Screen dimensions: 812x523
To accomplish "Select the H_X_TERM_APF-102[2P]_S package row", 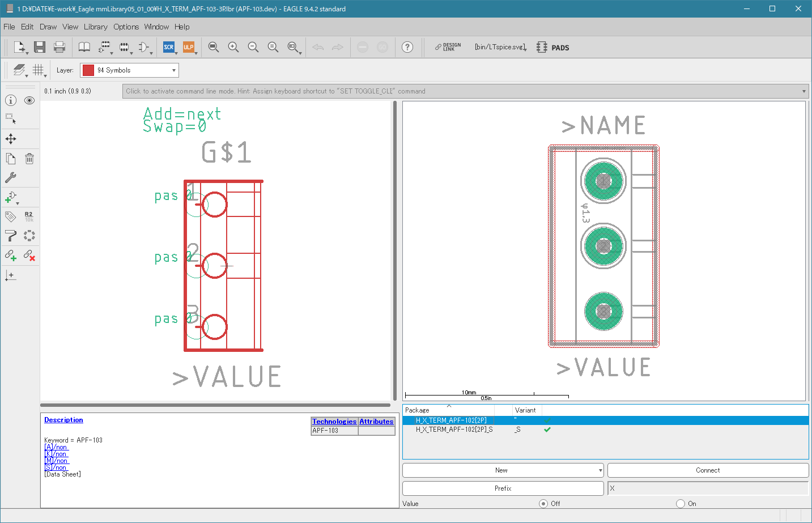I will 605,430.
